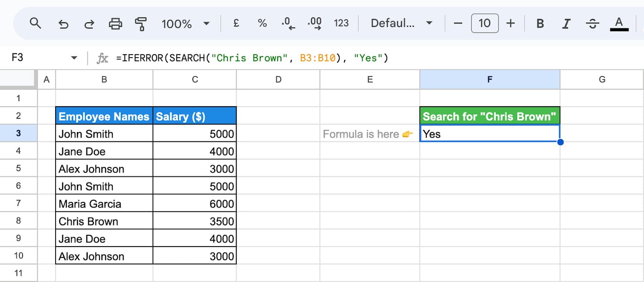Click the blue fill handle on F3

pyautogui.click(x=560, y=142)
